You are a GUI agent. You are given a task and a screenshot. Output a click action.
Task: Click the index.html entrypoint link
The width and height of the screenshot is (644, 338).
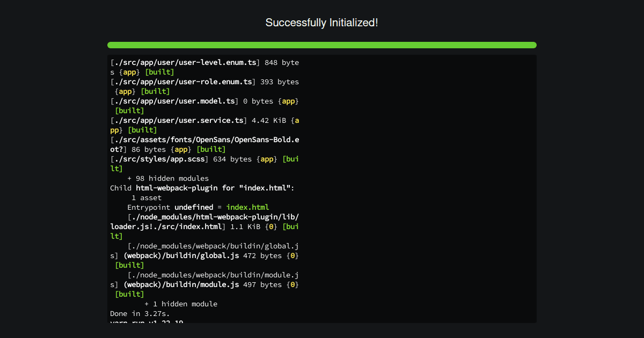(247, 207)
